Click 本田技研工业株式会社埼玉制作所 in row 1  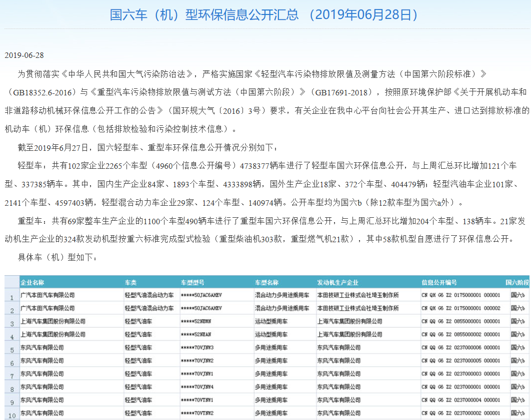[358, 295]
